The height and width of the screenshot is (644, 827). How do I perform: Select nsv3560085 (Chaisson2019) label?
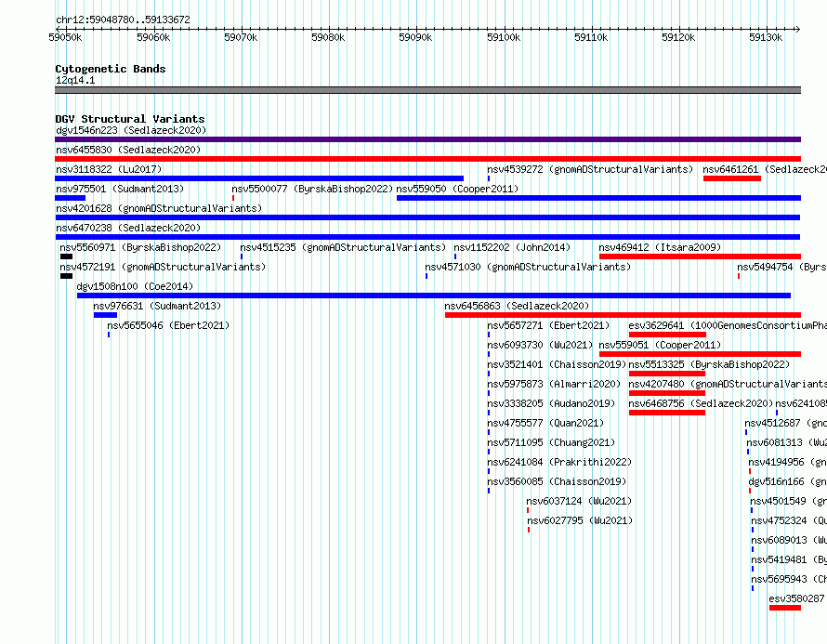(x=557, y=481)
